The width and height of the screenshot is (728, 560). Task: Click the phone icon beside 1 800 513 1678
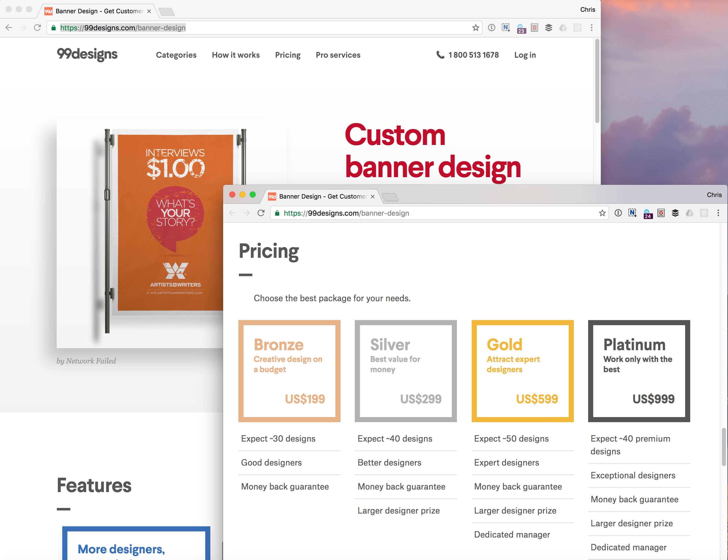pos(440,55)
